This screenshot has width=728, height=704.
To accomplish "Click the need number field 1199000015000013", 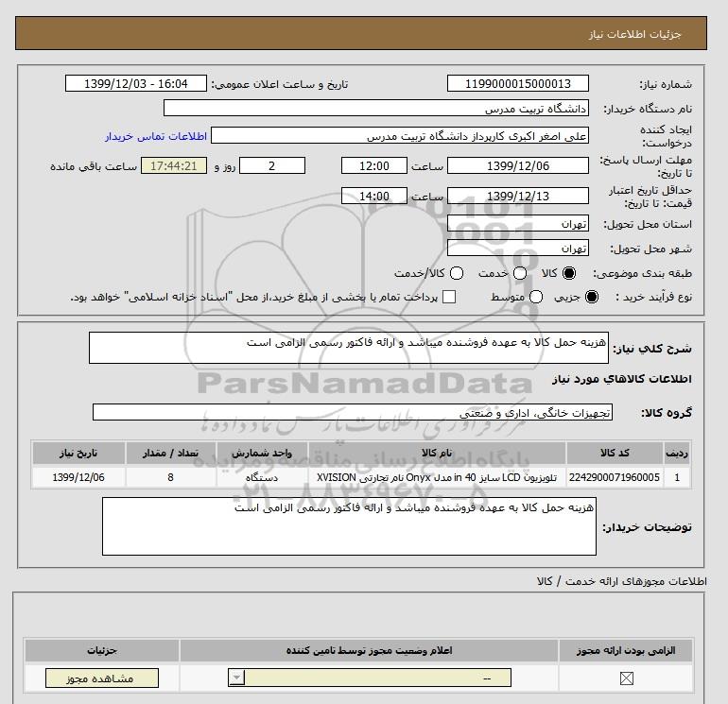I will point(518,83).
